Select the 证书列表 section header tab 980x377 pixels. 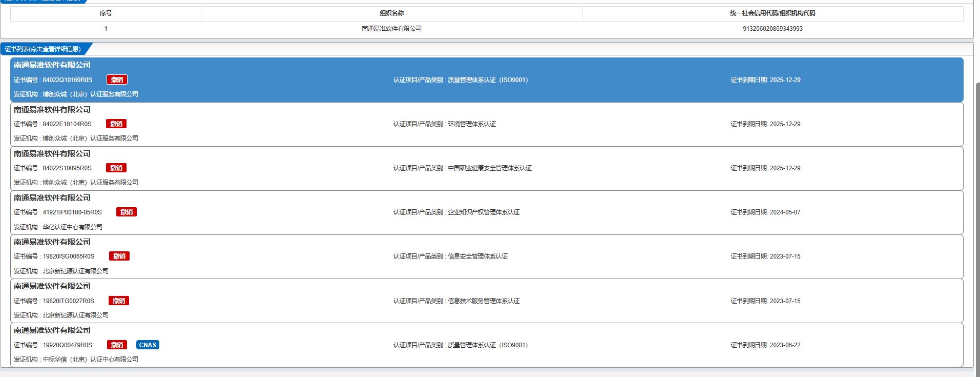44,49
